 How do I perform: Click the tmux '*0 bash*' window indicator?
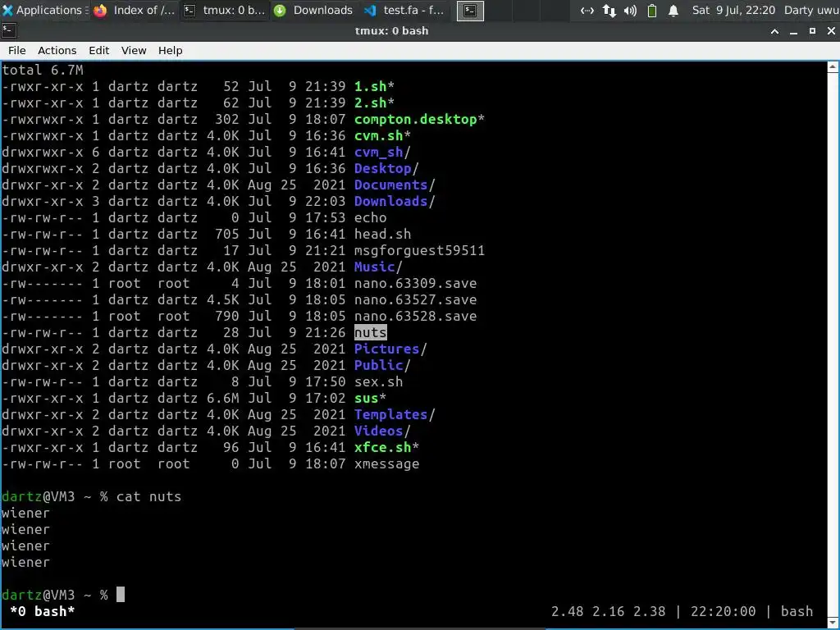click(x=43, y=611)
